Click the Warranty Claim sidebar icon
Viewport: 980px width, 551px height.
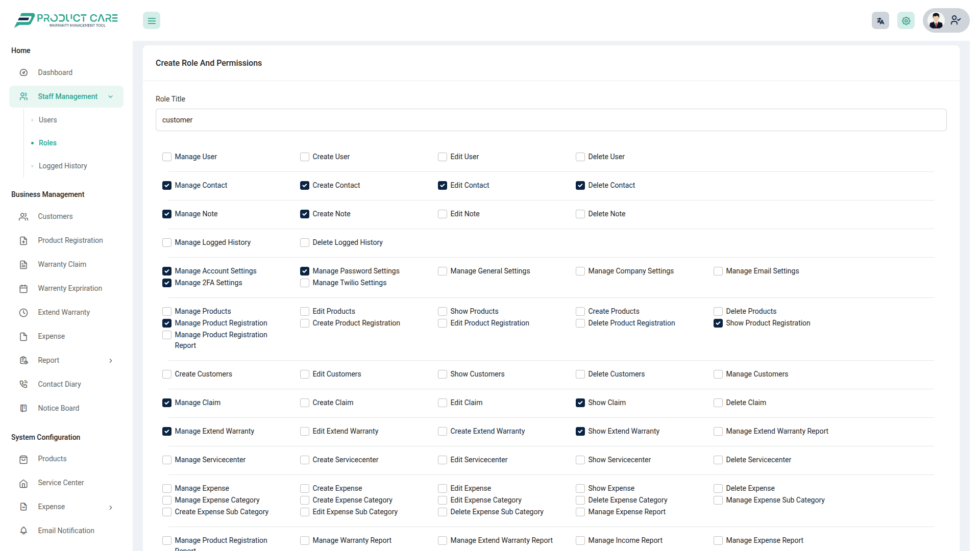(23, 264)
